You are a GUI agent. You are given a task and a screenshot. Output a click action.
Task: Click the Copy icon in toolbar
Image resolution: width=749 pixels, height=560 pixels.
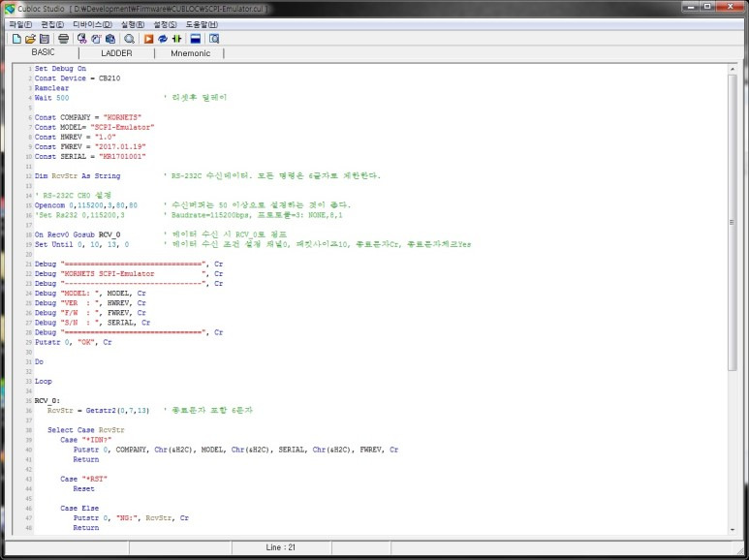(x=96, y=39)
